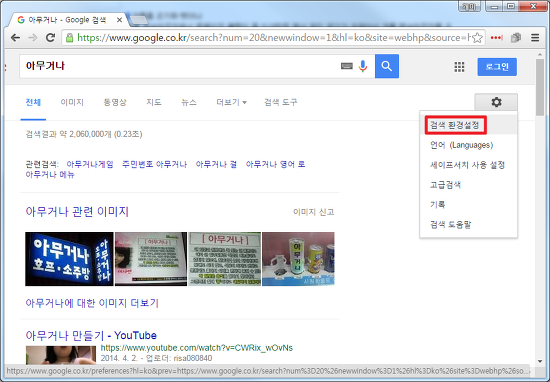Open 검색 도구 options
Image resolution: width=550 pixels, height=382 pixels.
point(281,102)
